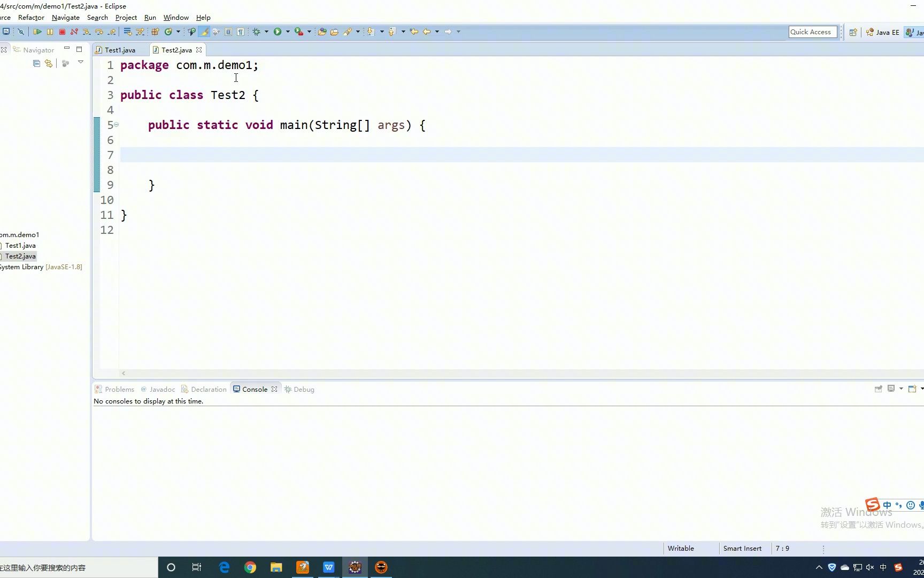924x578 pixels.
Task: Click the Run Last Tool (coverage) icon
Action: (299, 32)
